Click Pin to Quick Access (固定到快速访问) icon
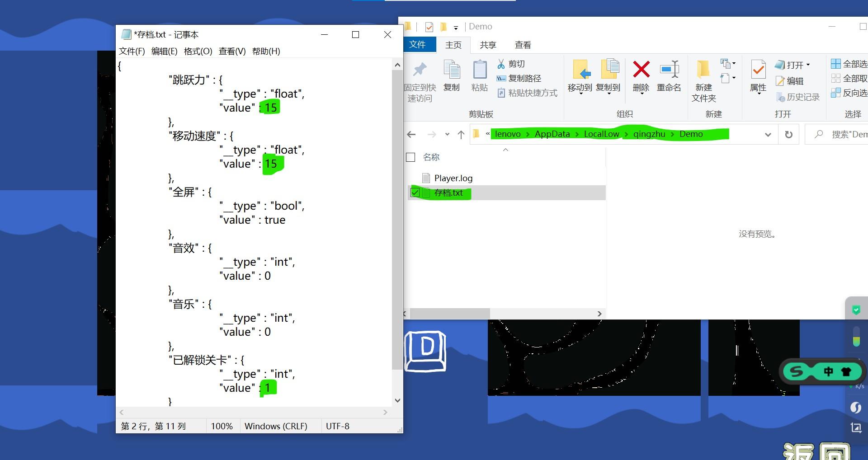The image size is (868, 460). click(420, 70)
